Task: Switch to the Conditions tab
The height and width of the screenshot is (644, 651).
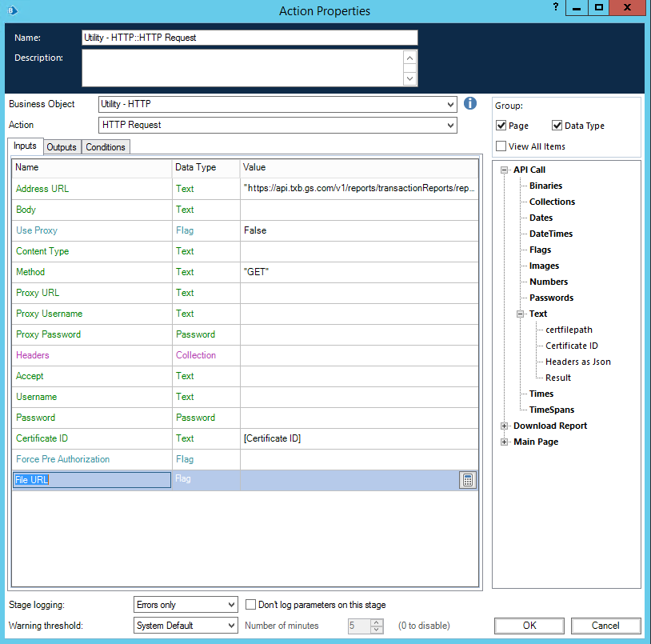Action: (x=106, y=147)
